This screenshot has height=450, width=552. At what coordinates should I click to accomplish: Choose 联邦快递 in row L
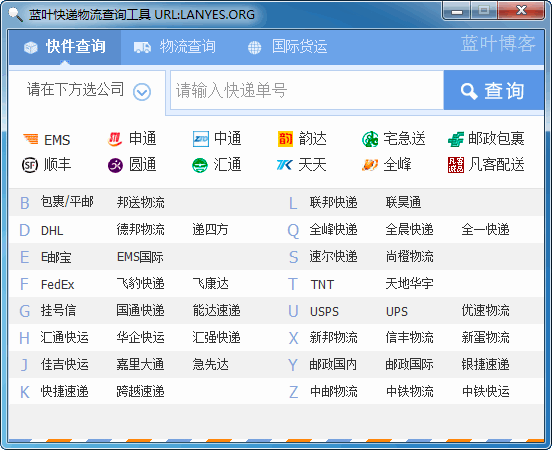point(333,202)
